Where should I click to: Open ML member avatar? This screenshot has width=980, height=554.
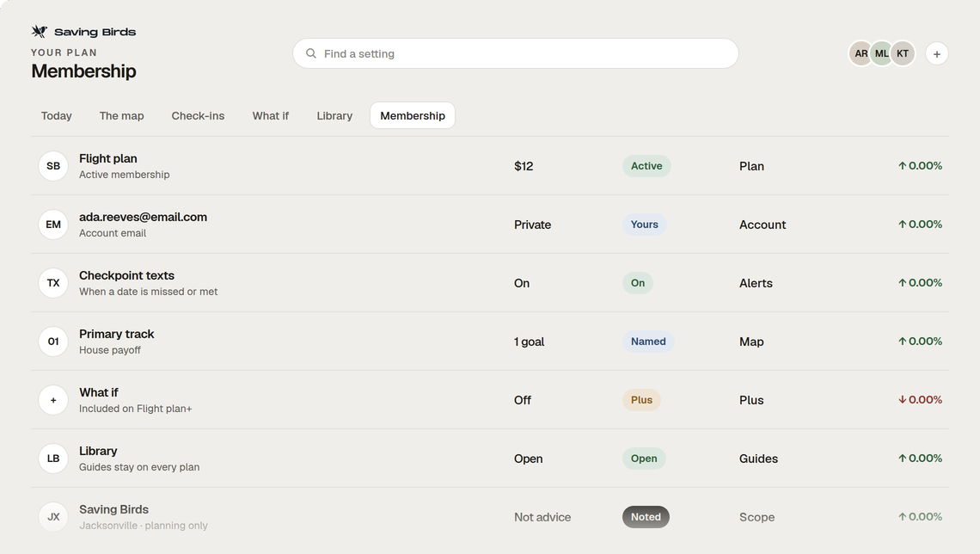[x=881, y=54]
